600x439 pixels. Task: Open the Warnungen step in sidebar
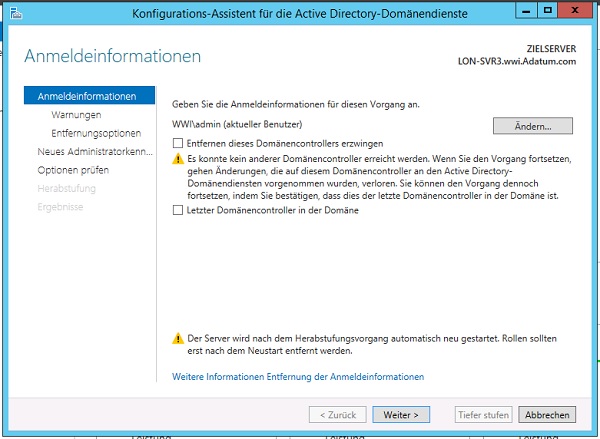[76, 114]
